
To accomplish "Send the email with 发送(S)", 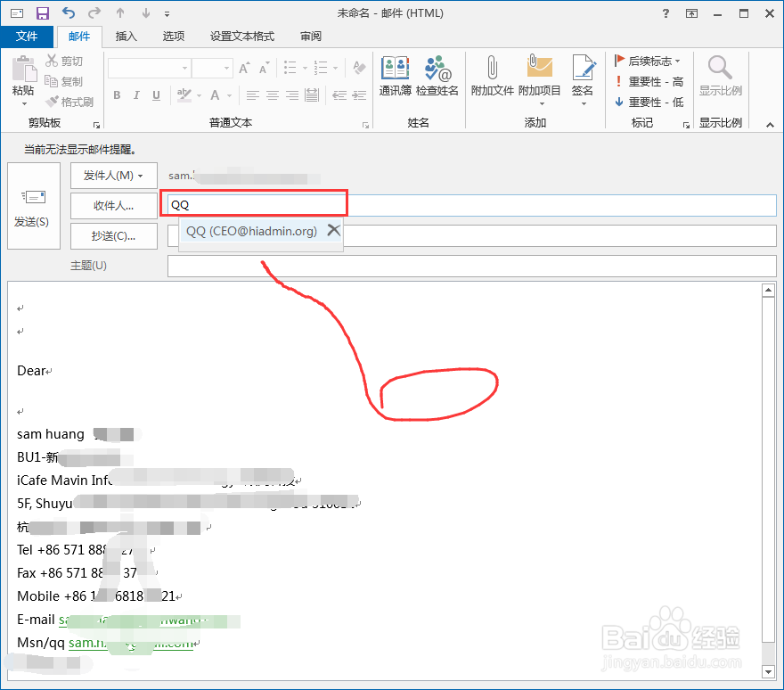I will [x=34, y=206].
